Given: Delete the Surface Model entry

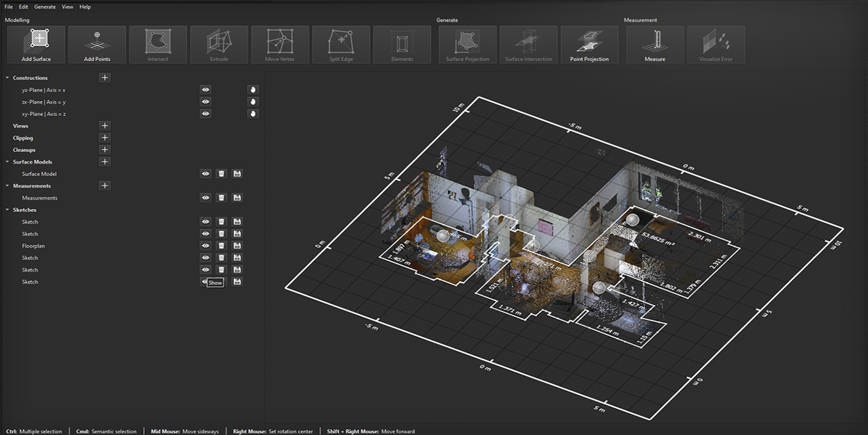Looking at the screenshot, I should (221, 174).
